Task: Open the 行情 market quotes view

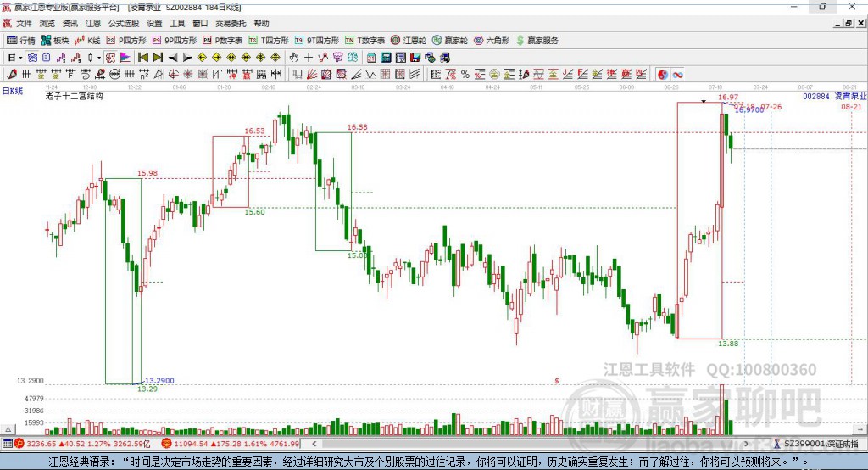Action: pos(21,41)
